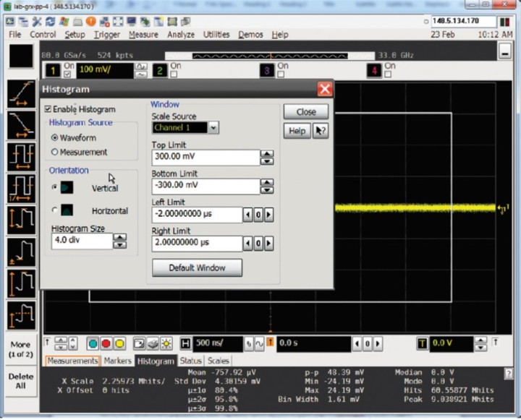Click the full-screen expand toolbar icon
The image size is (521, 420).
[x=118, y=22]
